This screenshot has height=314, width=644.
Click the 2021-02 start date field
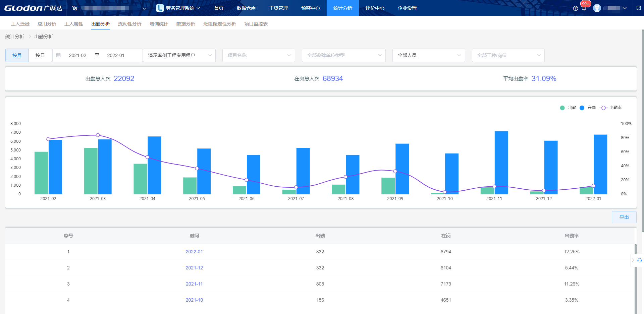(77, 55)
